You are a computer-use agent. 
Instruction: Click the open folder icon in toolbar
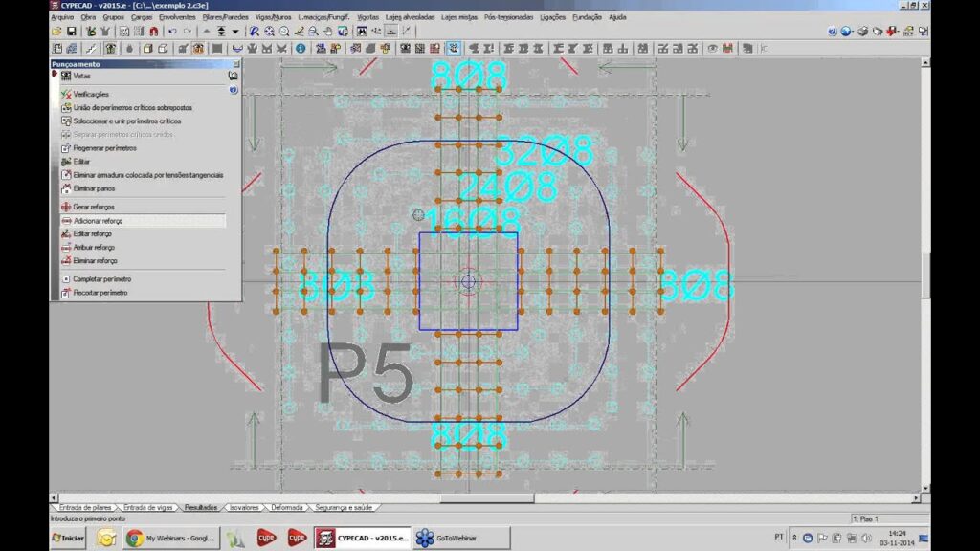coord(57,32)
